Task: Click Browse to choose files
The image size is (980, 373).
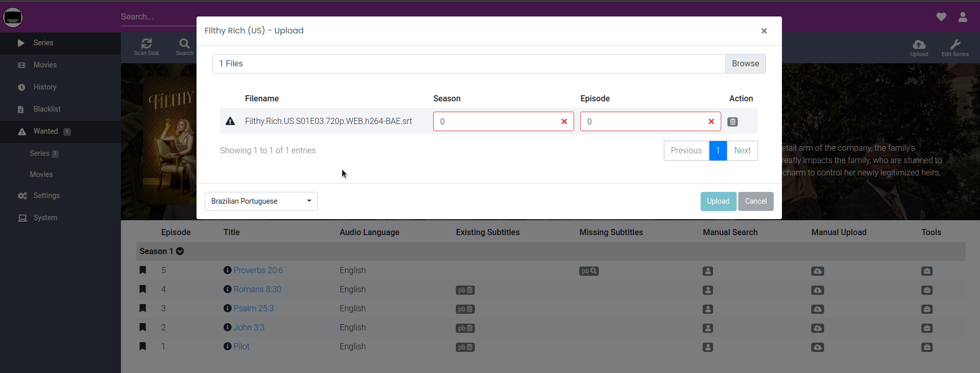Action: (x=745, y=64)
